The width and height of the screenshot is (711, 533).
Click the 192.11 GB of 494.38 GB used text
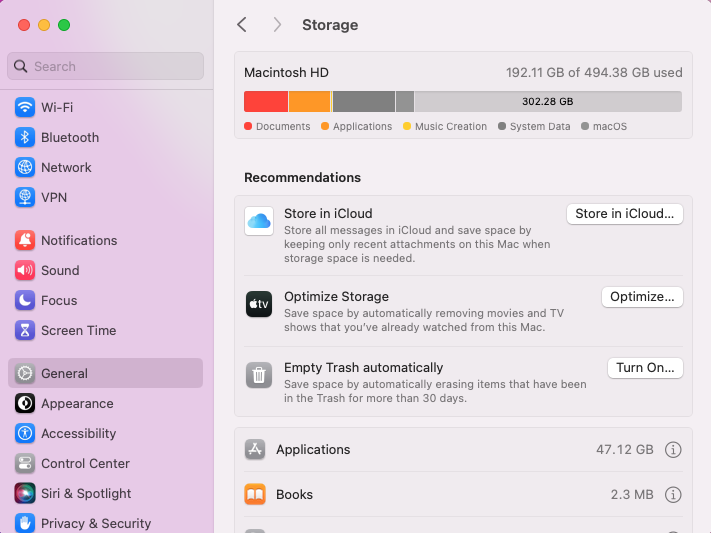[x=594, y=73]
